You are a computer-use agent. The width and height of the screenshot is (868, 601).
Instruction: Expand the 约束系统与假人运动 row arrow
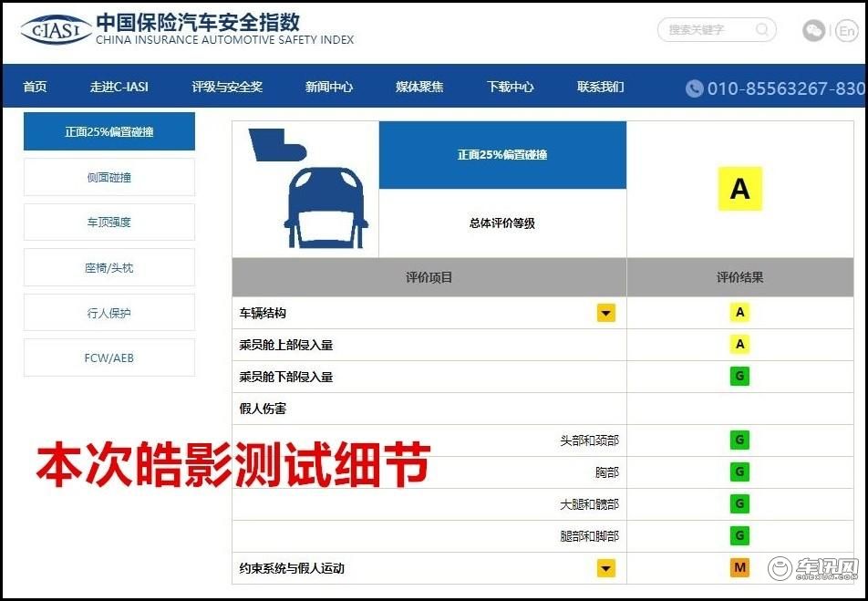tap(606, 568)
